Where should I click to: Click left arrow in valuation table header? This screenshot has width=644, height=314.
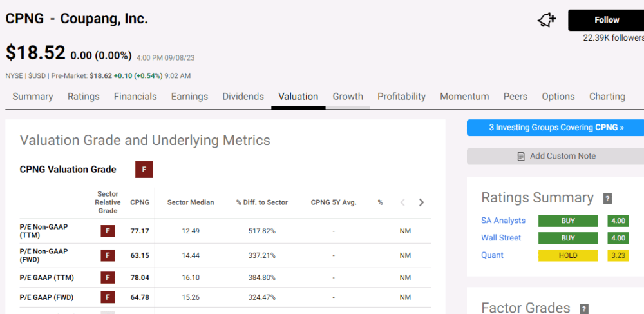pos(403,202)
